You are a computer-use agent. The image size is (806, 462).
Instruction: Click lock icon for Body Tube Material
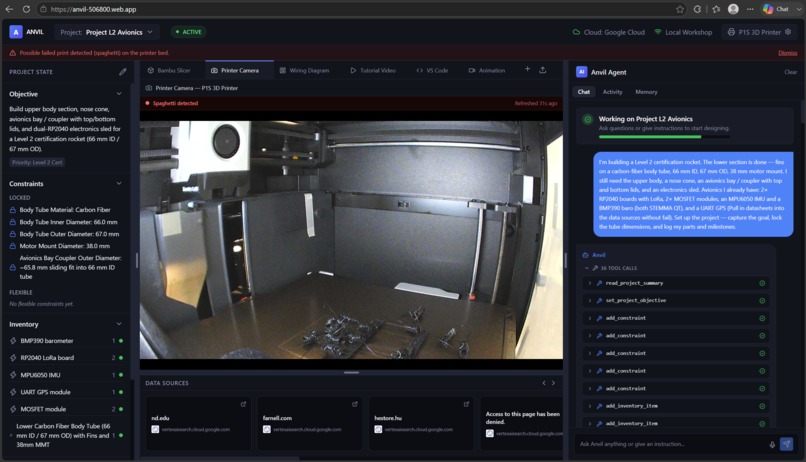click(x=13, y=210)
